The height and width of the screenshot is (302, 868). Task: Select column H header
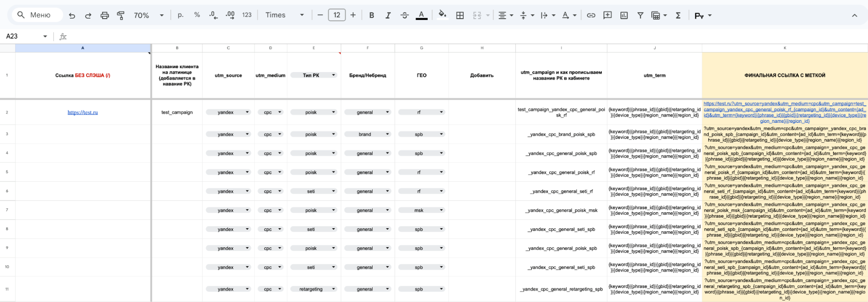(482, 48)
